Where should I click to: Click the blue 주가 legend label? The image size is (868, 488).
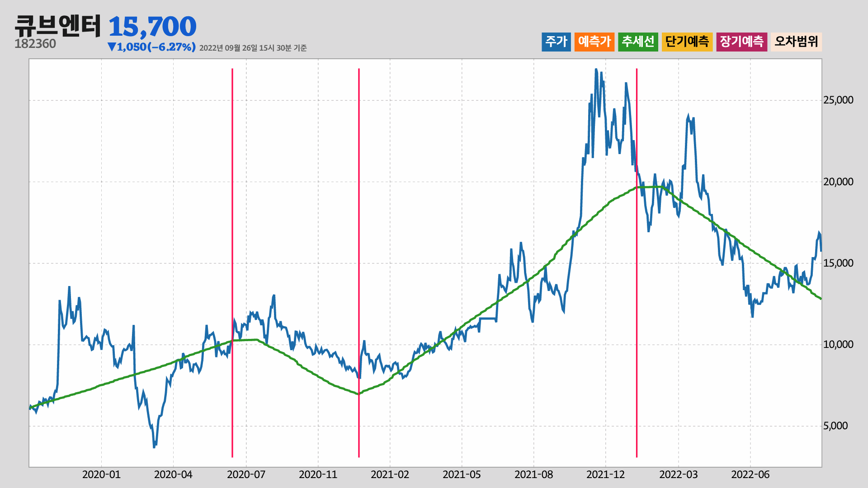[x=556, y=42]
